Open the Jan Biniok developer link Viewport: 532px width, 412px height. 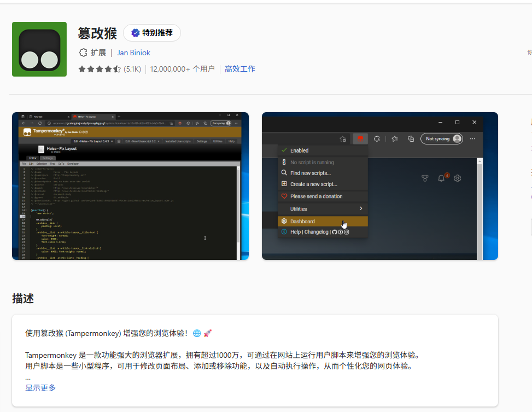point(133,53)
